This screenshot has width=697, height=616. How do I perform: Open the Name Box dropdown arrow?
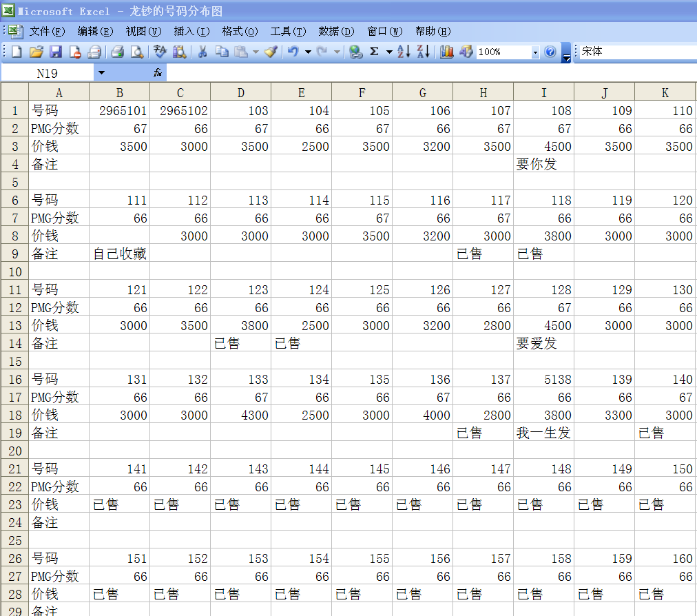pyautogui.click(x=101, y=72)
